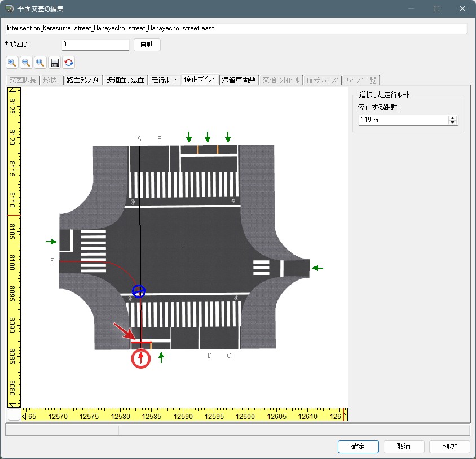Click the blue circle stop point marker

click(139, 291)
